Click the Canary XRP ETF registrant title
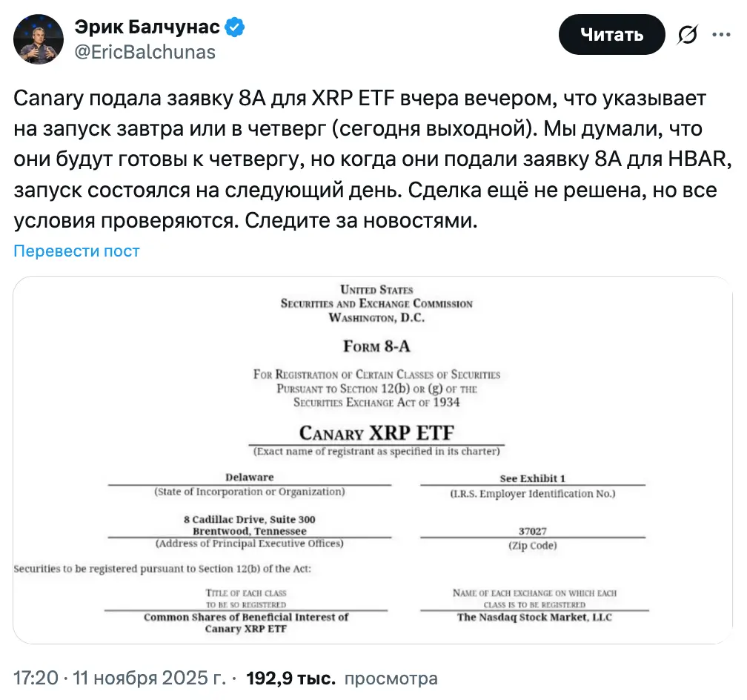 [376, 432]
